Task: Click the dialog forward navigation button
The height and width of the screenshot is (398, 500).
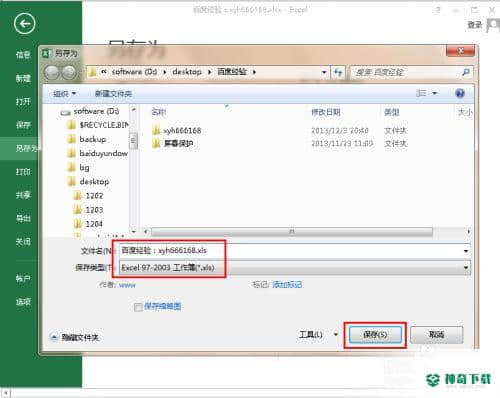Action: [69, 72]
